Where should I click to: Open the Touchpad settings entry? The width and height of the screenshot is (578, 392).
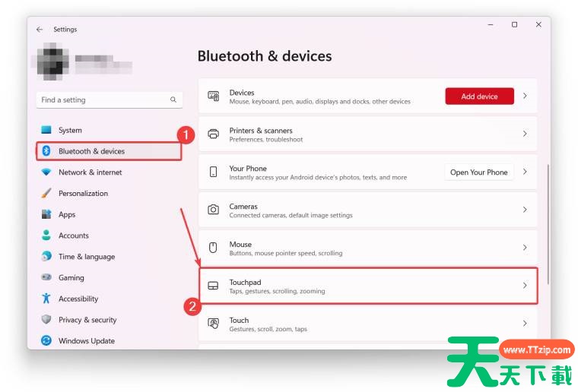click(368, 286)
